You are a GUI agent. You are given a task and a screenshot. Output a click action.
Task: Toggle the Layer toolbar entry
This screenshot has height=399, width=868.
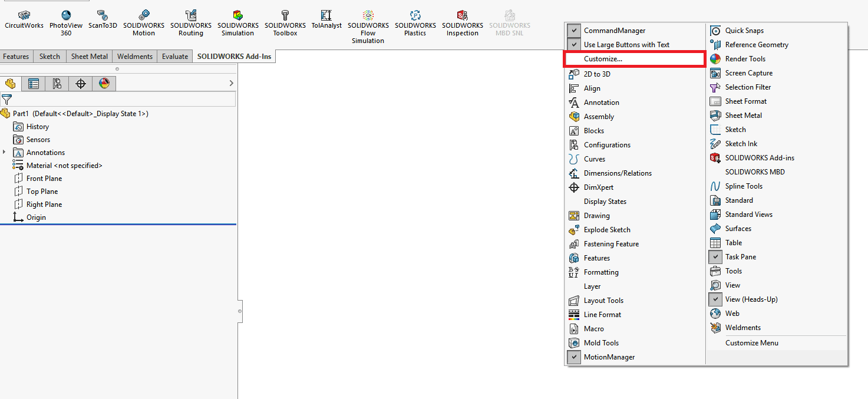[x=635, y=286]
